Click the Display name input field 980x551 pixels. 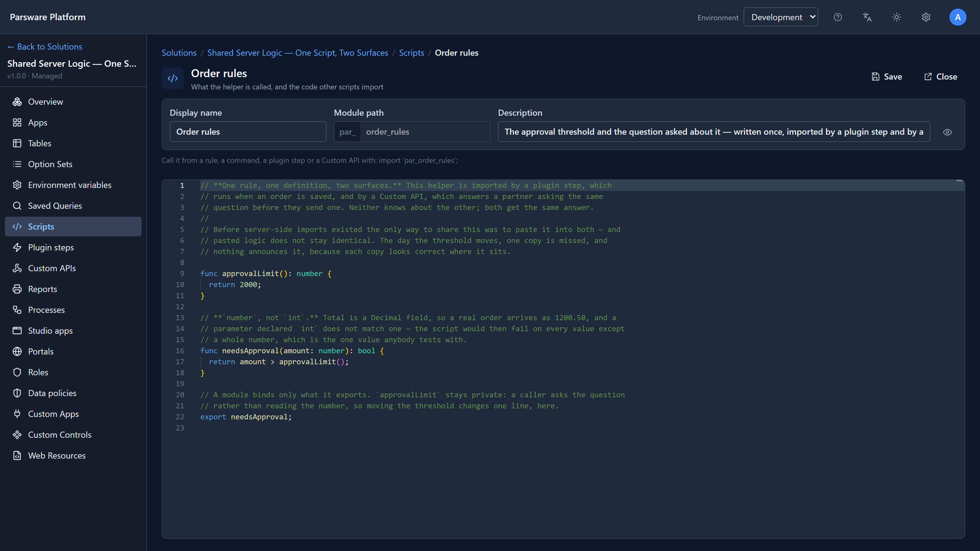point(248,132)
